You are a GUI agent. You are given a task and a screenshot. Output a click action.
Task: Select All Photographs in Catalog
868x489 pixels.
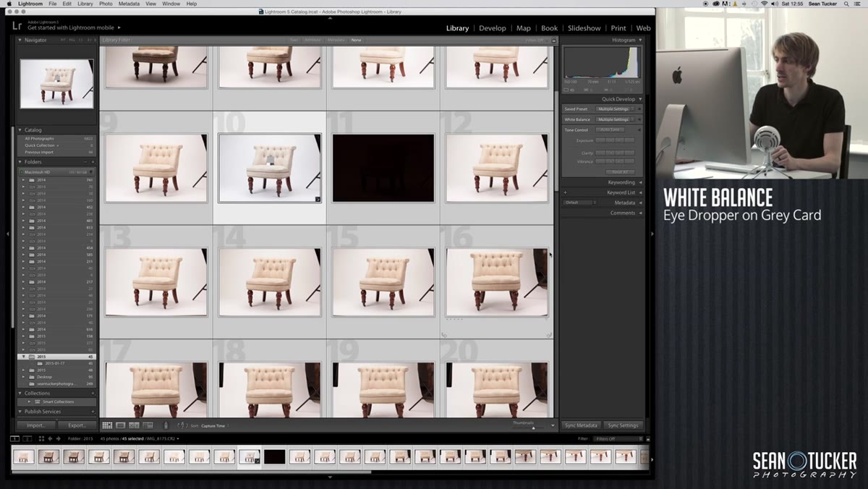[56, 138]
